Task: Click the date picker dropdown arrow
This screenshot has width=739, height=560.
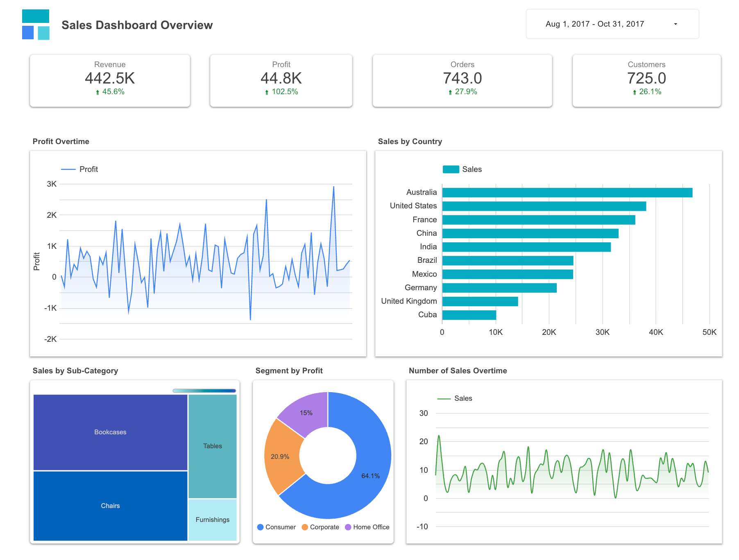Action: tap(675, 24)
